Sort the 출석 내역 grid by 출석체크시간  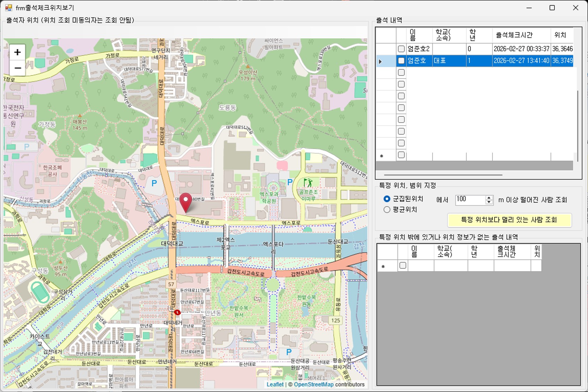tap(521, 35)
